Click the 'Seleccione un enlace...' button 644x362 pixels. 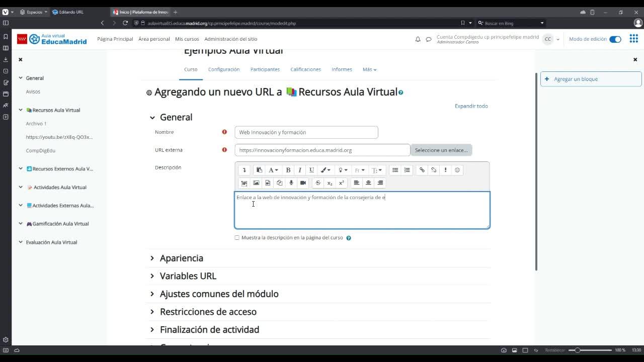pyautogui.click(x=441, y=150)
